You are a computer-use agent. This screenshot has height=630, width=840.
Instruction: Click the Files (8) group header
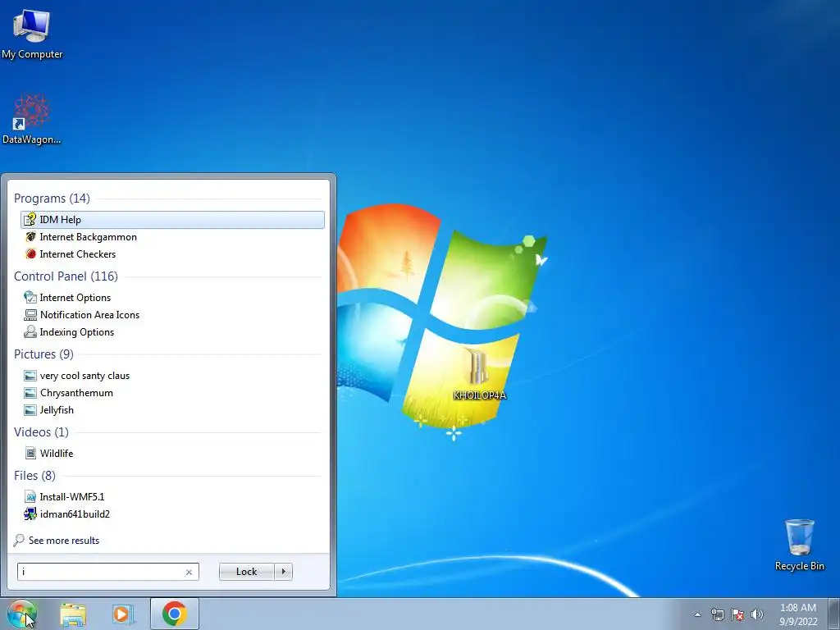point(34,475)
